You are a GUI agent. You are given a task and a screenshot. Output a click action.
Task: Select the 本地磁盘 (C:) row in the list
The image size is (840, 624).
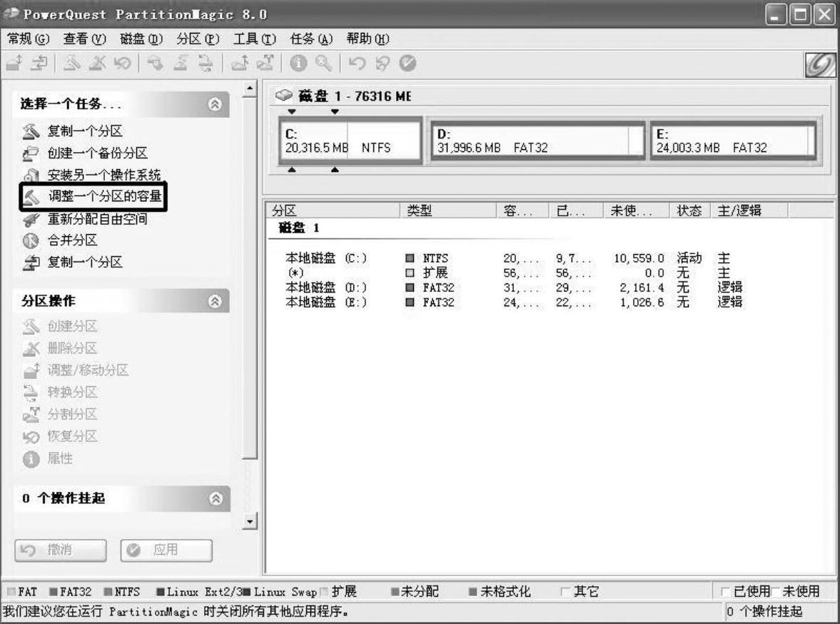pyautogui.click(x=514, y=258)
